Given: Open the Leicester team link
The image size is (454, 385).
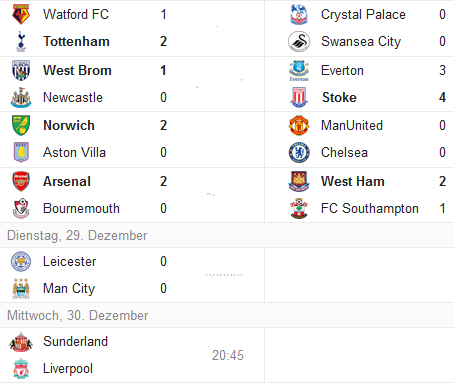Looking at the screenshot, I should pos(70,261).
